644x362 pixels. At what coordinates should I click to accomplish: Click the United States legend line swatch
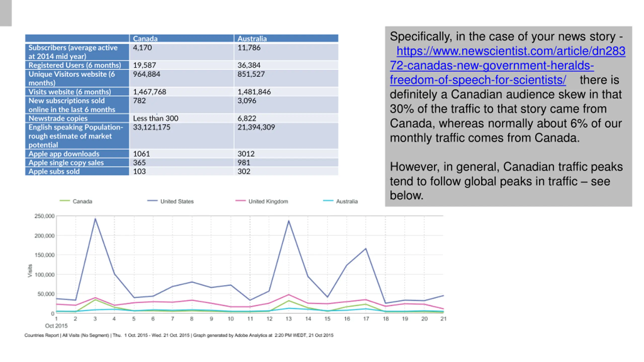coord(152,201)
